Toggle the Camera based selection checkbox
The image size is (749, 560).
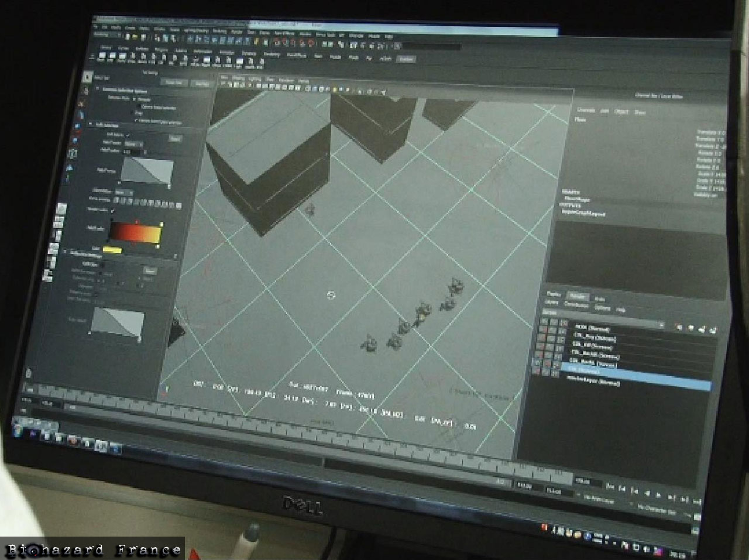pos(139,107)
